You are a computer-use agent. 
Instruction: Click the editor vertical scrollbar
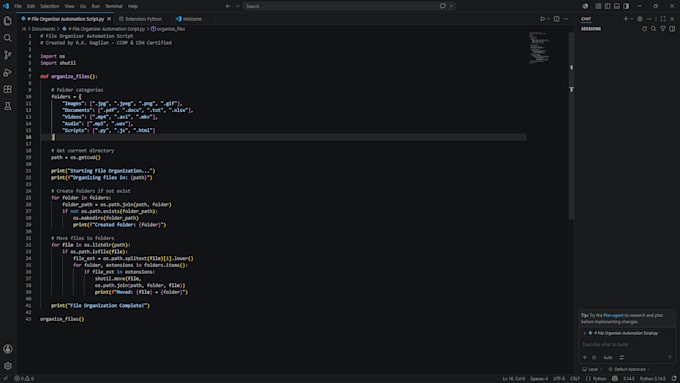(571, 126)
